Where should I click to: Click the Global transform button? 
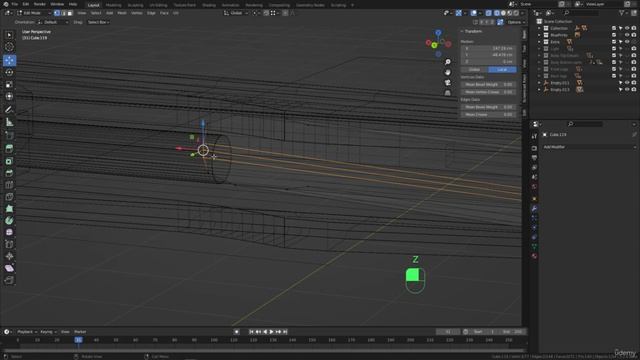(x=475, y=70)
